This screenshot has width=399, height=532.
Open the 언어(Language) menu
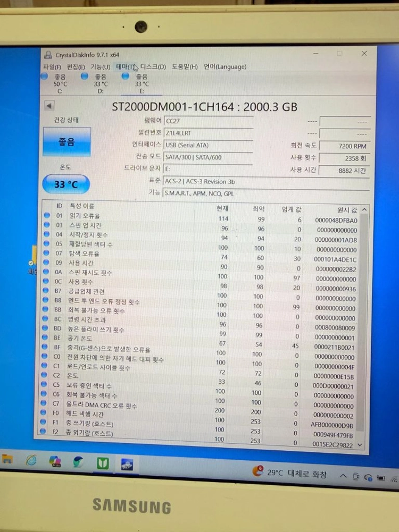225,66
